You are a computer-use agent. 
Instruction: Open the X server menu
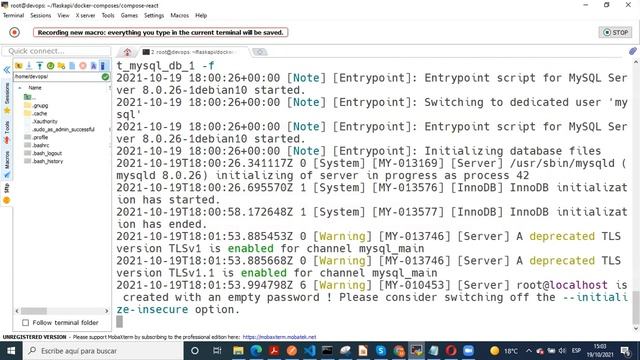(x=85, y=16)
